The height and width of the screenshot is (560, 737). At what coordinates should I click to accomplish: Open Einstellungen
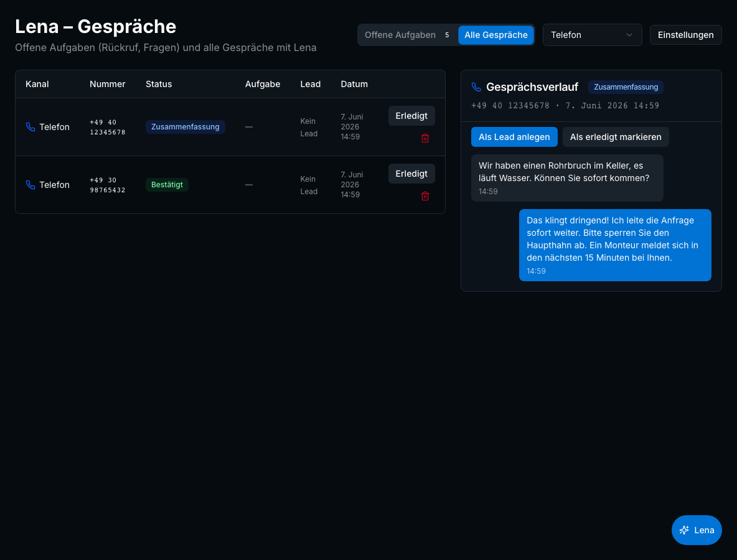(685, 35)
